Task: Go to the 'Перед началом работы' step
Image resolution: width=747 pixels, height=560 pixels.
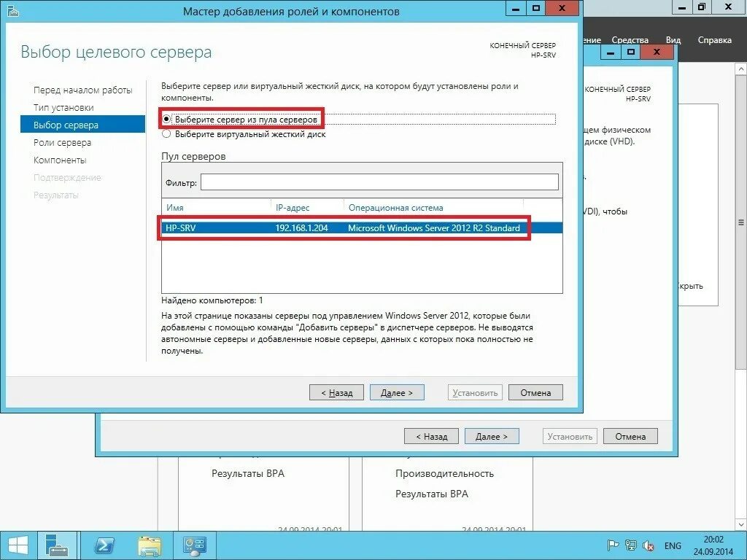Action: pyautogui.click(x=83, y=90)
